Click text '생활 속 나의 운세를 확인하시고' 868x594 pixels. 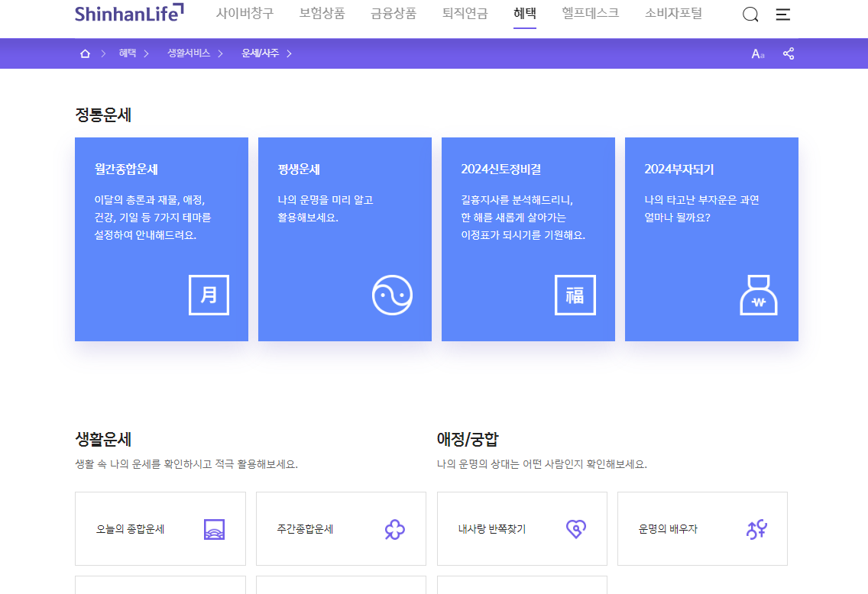(x=144, y=464)
